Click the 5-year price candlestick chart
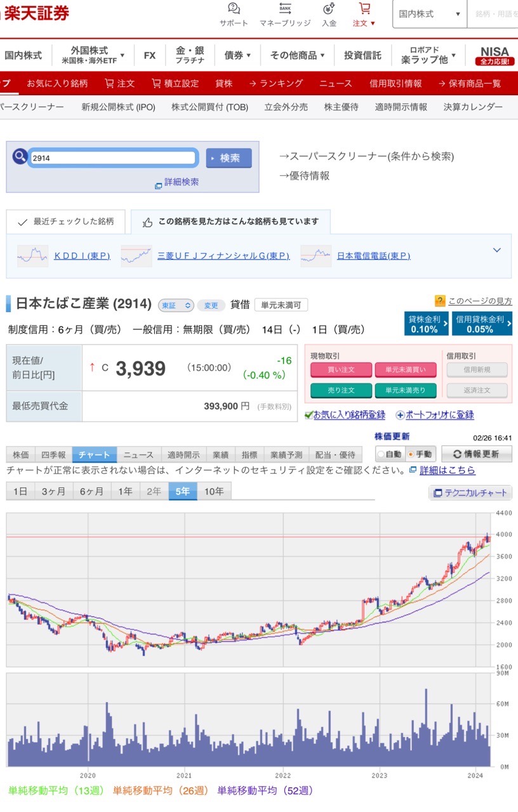This screenshot has width=518, height=812. tap(249, 589)
